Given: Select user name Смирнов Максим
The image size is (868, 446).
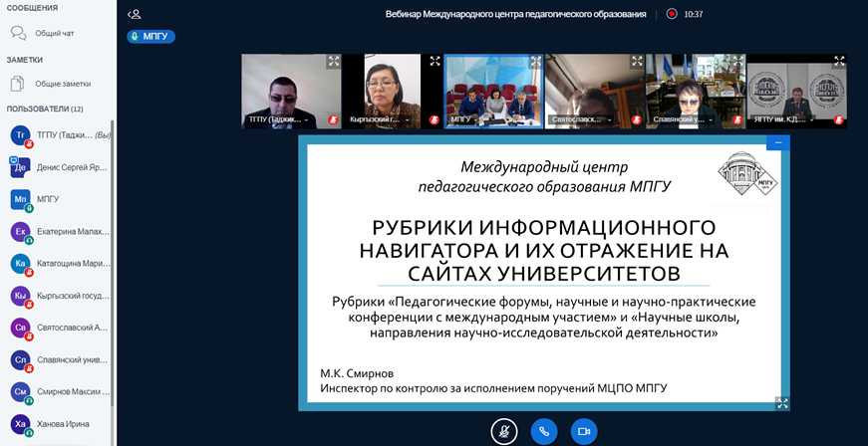Looking at the screenshot, I should [73, 391].
